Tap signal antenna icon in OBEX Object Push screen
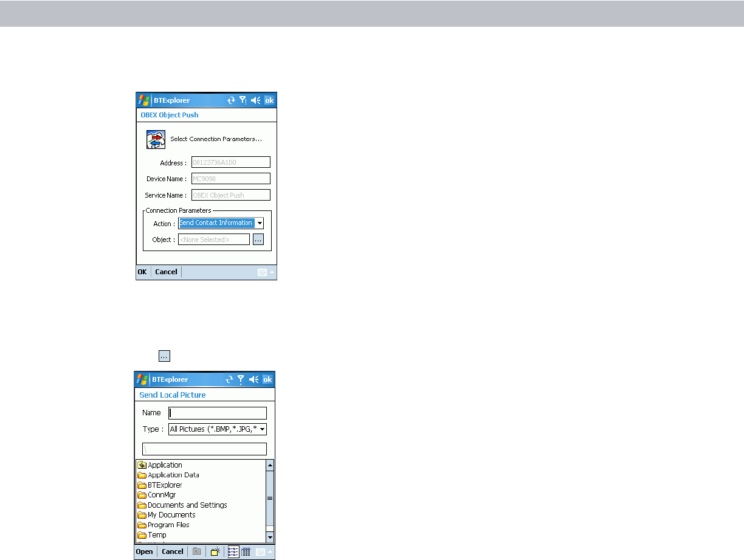Viewport: 744px width, 560px height. click(x=243, y=101)
